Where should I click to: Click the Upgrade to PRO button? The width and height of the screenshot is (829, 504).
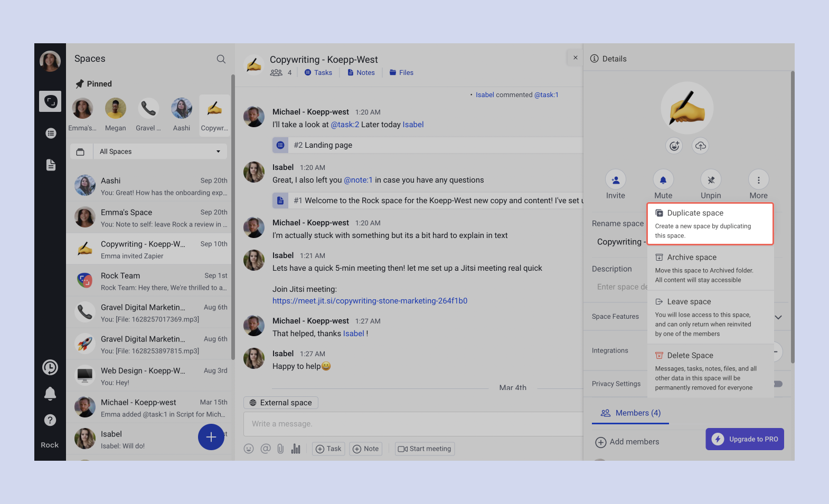(745, 439)
